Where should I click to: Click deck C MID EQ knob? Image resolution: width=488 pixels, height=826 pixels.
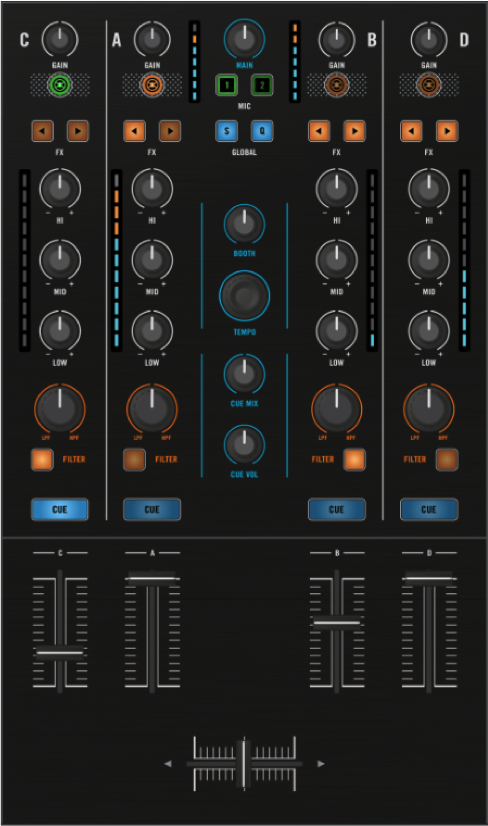[x=60, y=260]
